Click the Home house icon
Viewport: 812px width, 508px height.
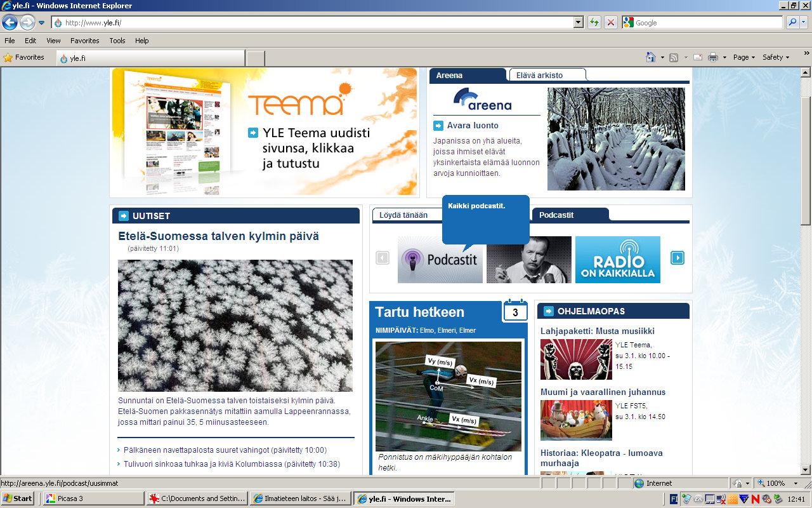(650, 57)
